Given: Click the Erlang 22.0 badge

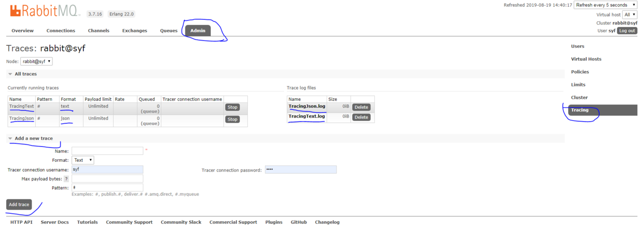Looking at the screenshot, I should pyautogui.click(x=122, y=14).
